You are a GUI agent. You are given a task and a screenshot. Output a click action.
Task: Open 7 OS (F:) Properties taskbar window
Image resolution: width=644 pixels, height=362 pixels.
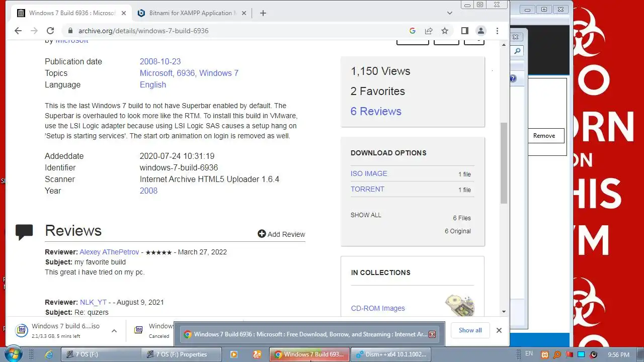point(181,354)
